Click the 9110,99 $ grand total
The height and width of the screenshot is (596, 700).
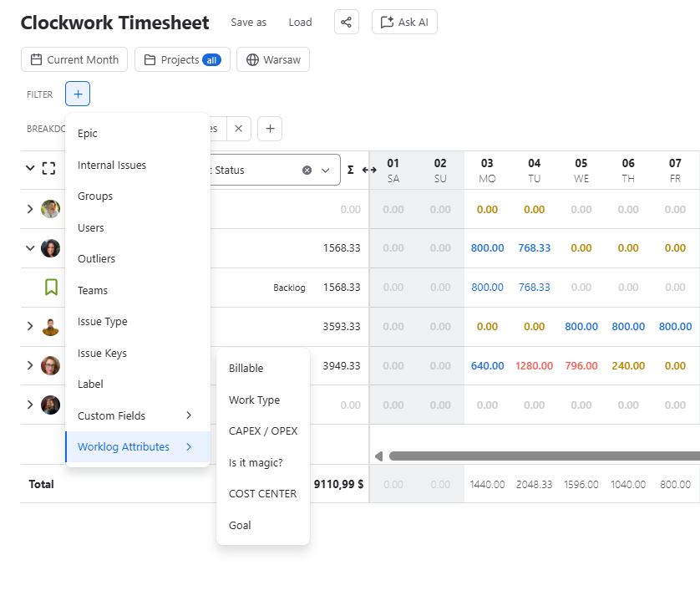click(x=339, y=484)
